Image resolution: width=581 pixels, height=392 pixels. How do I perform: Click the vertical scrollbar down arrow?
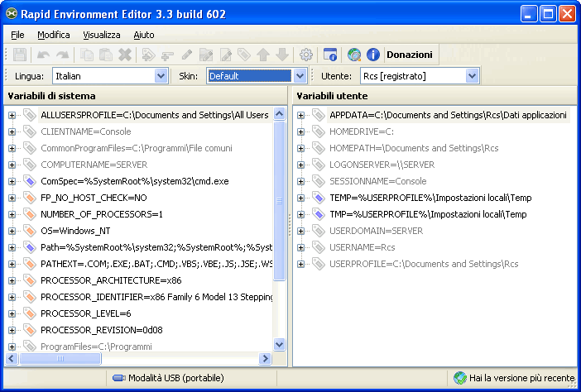280,344
